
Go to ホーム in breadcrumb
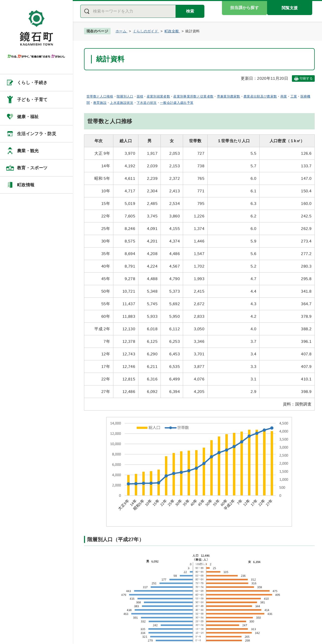pyautogui.click(x=121, y=31)
